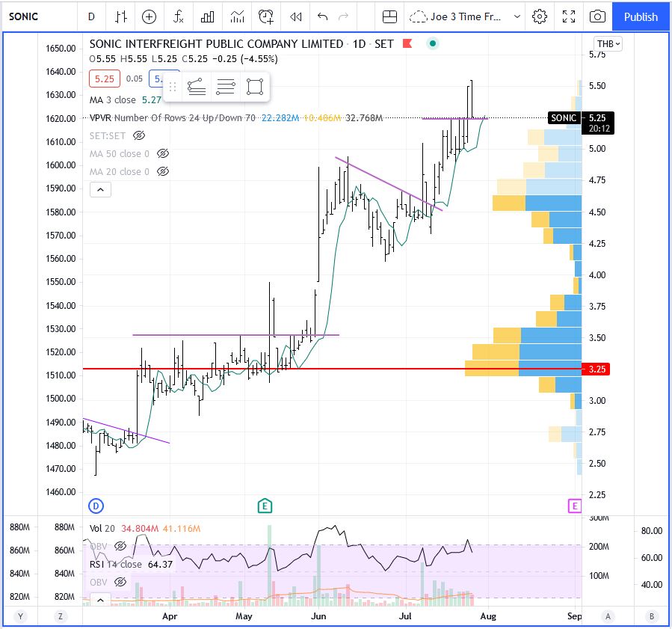The image size is (672, 629).
Task: Click the blue Publish button
Action: pyautogui.click(x=641, y=16)
